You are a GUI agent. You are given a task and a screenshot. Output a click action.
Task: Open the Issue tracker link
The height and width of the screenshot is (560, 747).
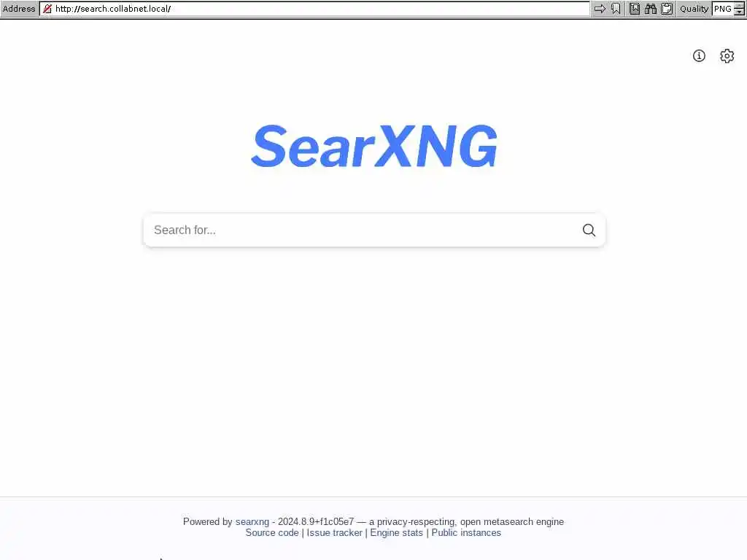pyautogui.click(x=334, y=533)
